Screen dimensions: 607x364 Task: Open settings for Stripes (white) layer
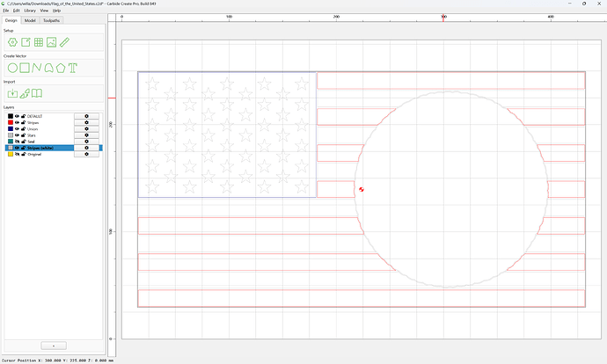click(x=86, y=148)
